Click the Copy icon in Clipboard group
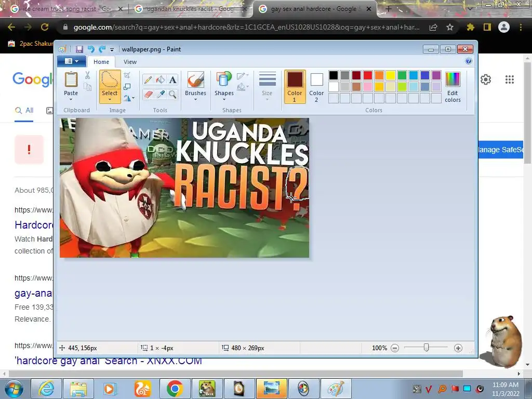Image resolution: width=532 pixels, height=399 pixels. [x=87, y=87]
